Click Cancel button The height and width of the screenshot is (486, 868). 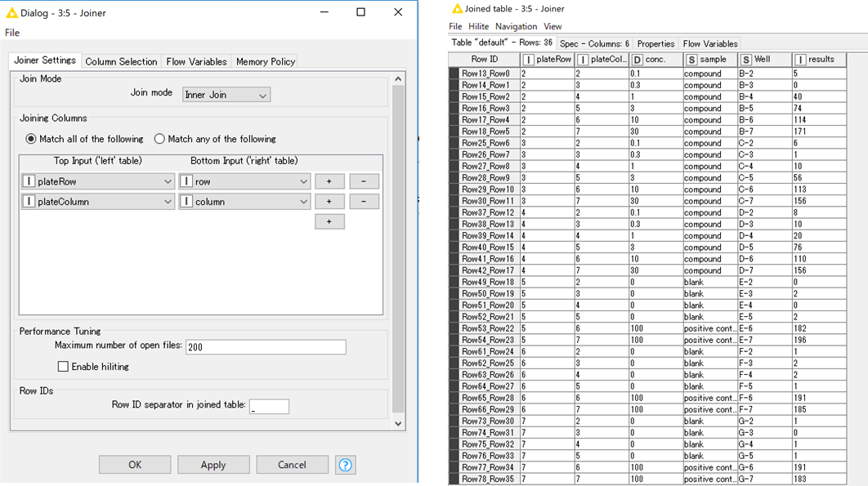pos(293,465)
